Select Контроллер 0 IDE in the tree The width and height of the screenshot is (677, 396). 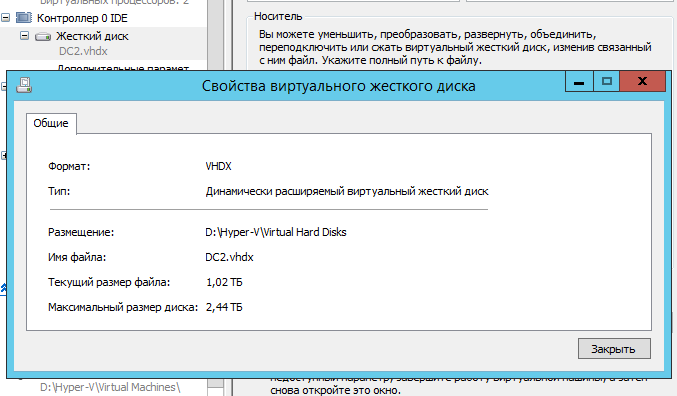coord(82,18)
